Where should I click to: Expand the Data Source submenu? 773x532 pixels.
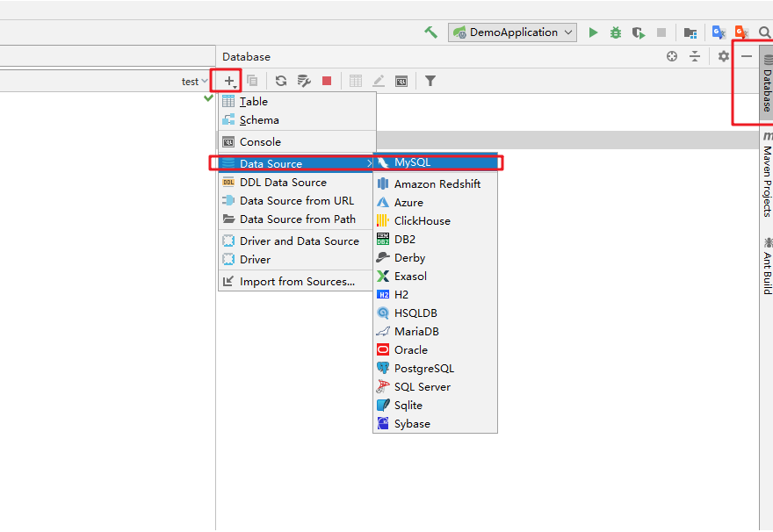tap(296, 163)
